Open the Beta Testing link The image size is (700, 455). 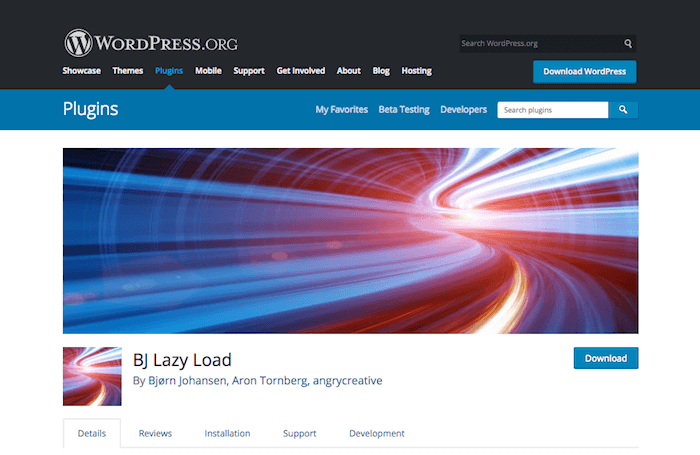[x=404, y=109]
